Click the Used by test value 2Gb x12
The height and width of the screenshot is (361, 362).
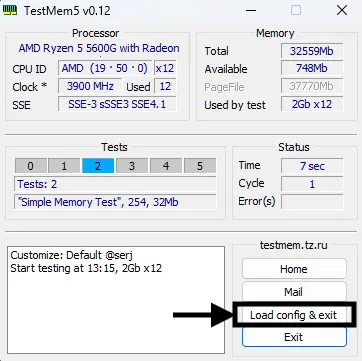pyautogui.click(x=312, y=104)
